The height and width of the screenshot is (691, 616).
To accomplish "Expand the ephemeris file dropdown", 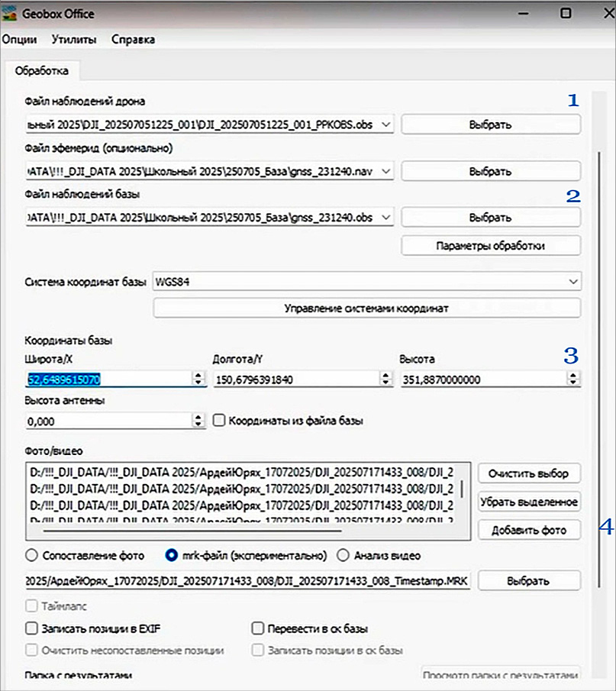I will [385, 171].
